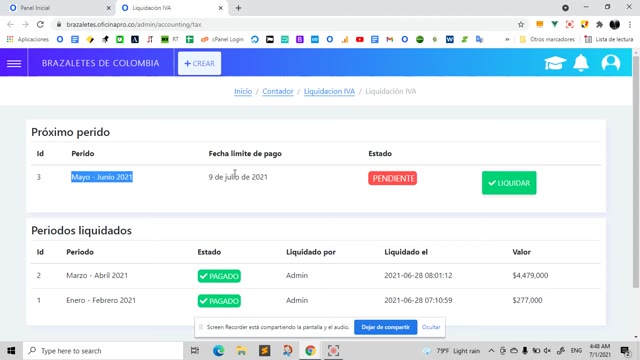
Task: Go to Inicio breadcrumb link
Action: (243, 91)
